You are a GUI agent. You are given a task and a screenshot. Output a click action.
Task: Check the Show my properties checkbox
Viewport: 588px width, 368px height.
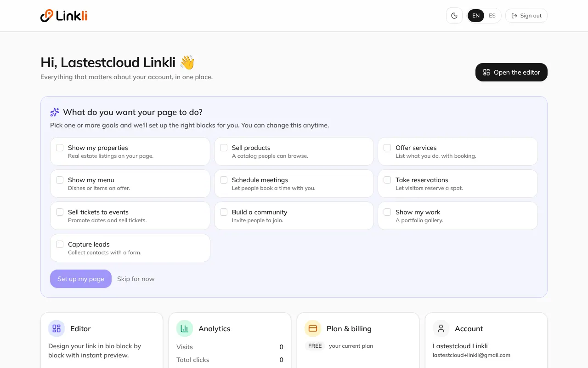tap(60, 148)
